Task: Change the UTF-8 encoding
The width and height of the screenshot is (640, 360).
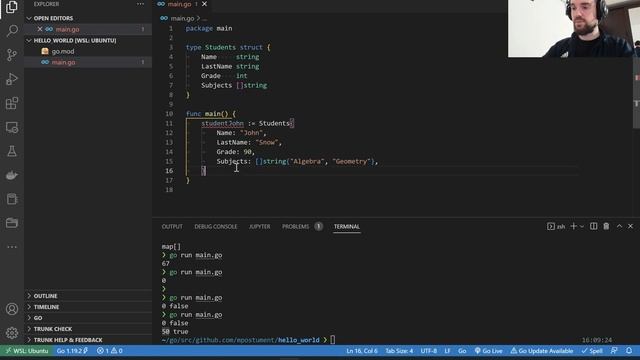Action: click(x=429, y=351)
